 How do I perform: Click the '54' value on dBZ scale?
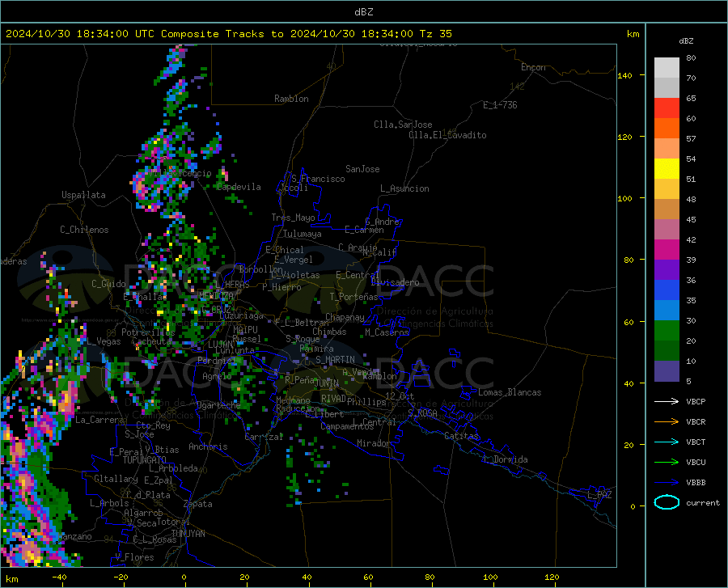tap(691, 159)
